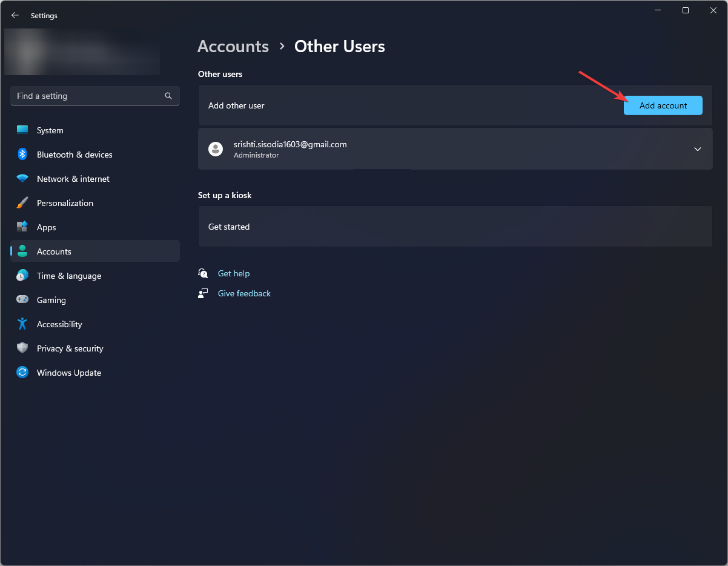Go to Accounts breadcrumb heading
Viewport: 728px width, 566px height.
(233, 47)
